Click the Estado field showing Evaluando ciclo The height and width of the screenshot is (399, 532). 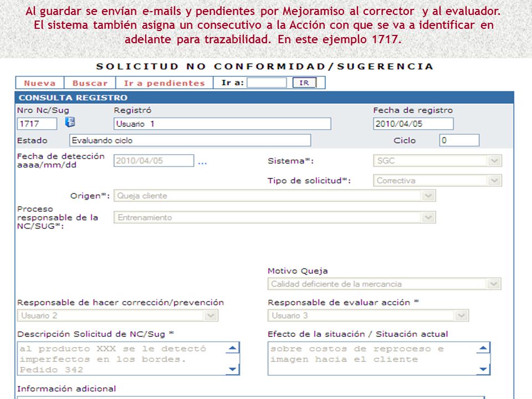pos(190,140)
